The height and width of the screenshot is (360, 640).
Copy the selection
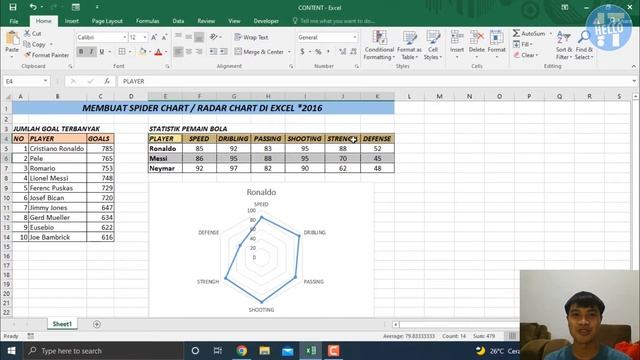pyautogui.click(x=35, y=44)
